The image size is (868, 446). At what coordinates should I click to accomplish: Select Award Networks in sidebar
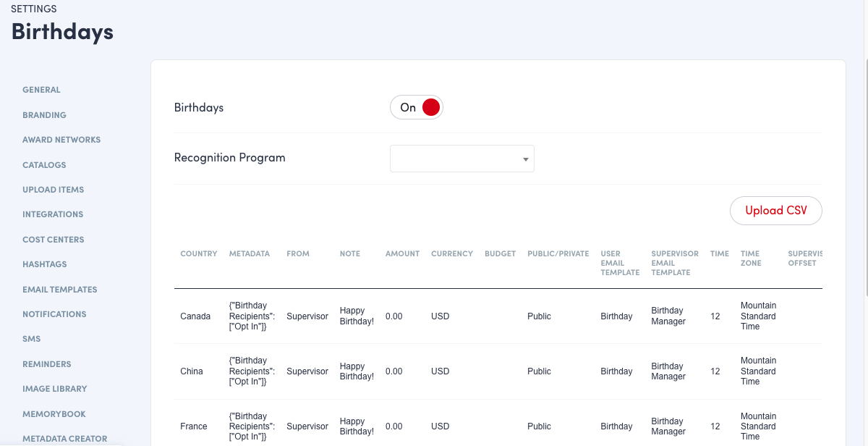click(x=61, y=140)
